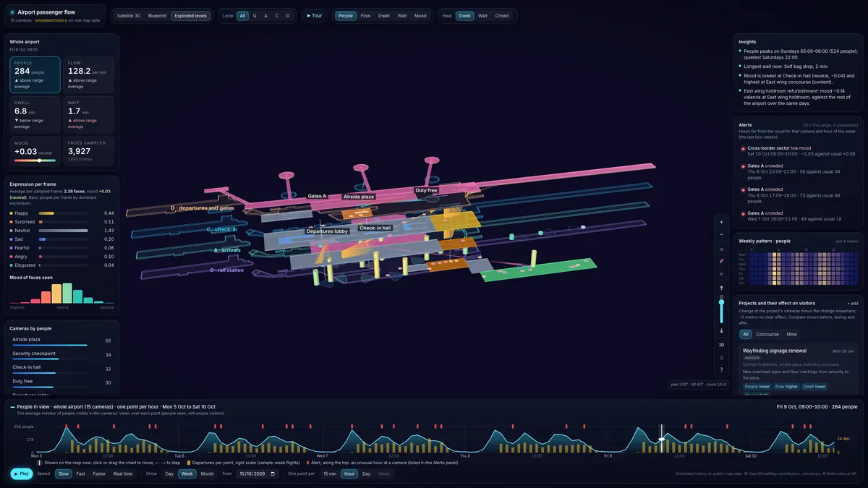This screenshot has width=868, height=488.
Task: Set playback speed to Faster
Action: coord(99,474)
